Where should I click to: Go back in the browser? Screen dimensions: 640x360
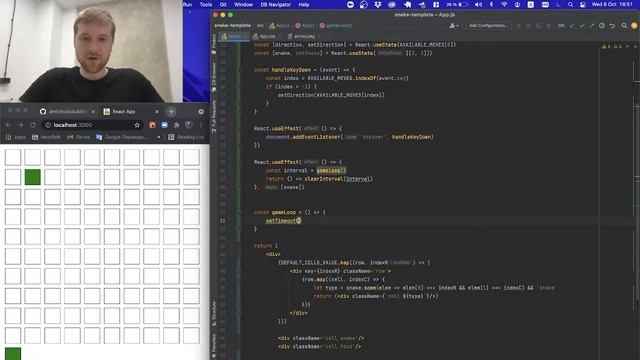8,125
